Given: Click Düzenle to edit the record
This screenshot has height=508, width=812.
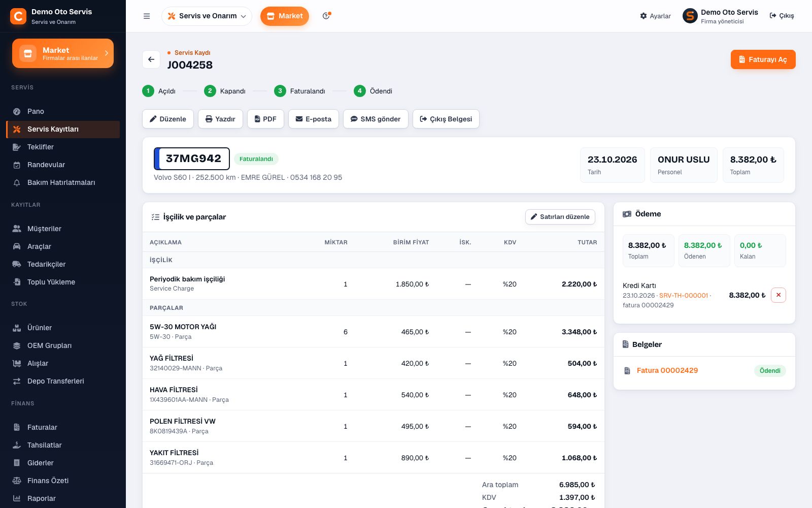Looking at the screenshot, I should (168, 119).
